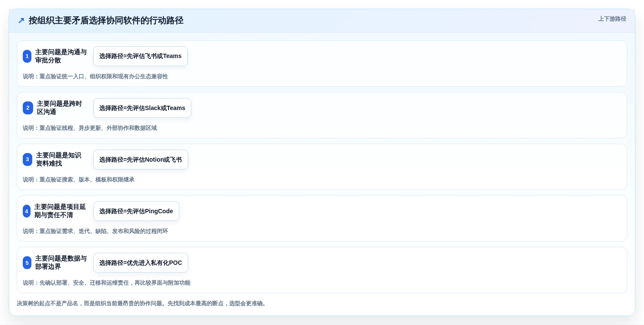This screenshot has height=325, width=644.
Task: Click the text 主要问题是项目延期与责任不清
Action: [60, 211]
